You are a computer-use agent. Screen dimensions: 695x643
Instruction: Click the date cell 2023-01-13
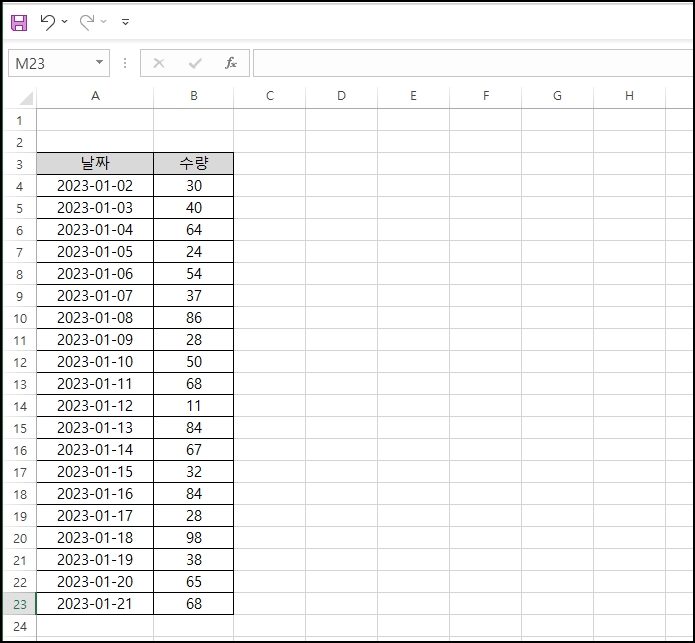(x=95, y=428)
